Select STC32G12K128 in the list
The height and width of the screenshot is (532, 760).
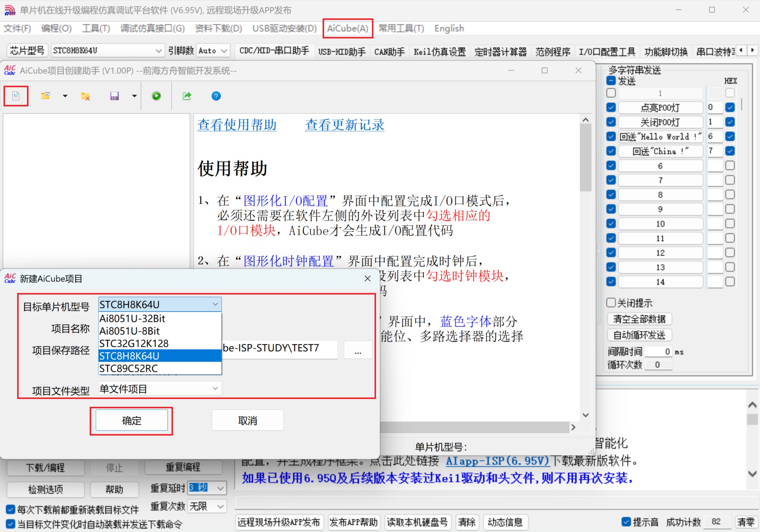pos(160,343)
